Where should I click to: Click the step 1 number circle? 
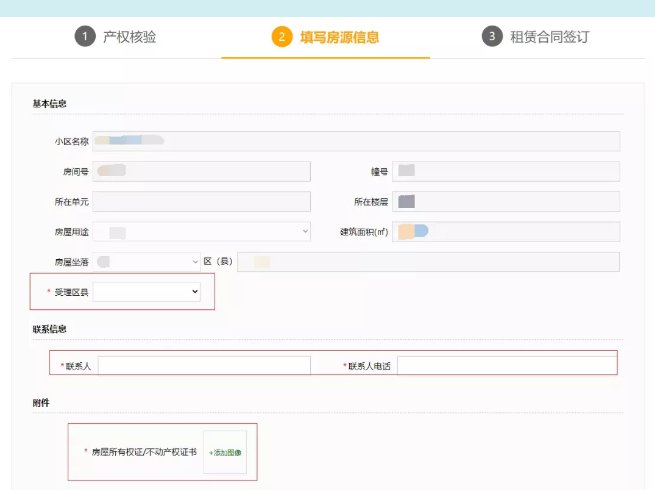click(85, 37)
